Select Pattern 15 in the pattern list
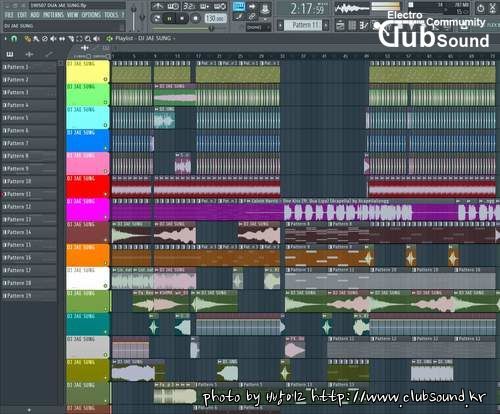This screenshot has width=500, height=414. (x=29, y=245)
